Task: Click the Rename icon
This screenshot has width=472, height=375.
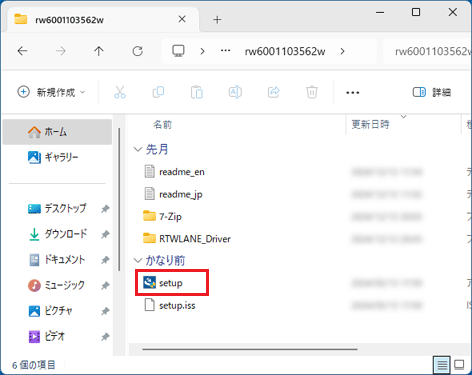Action: (x=235, y=92)
